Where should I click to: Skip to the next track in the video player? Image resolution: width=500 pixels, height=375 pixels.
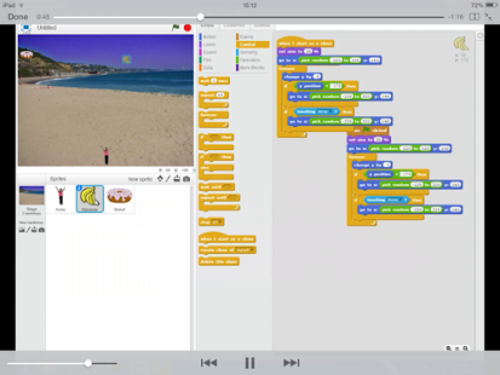[x=291, y=363]
